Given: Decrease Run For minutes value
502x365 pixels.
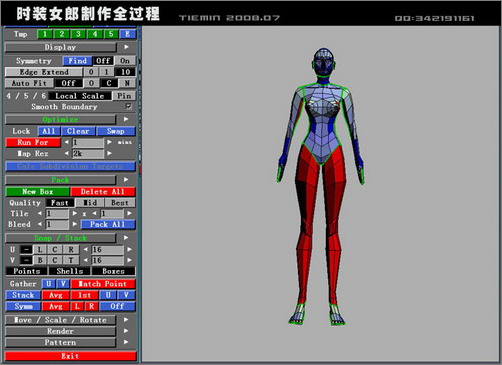Looking at the screenshot, I should point(66,142).
